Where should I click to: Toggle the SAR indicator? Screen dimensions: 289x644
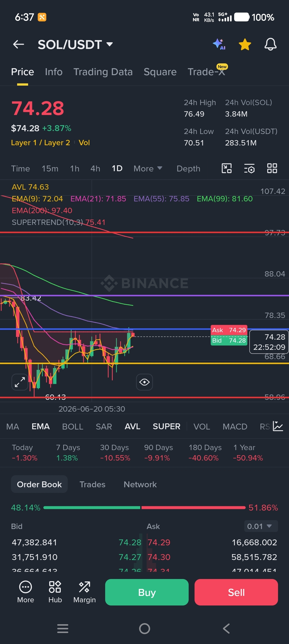[x=104, y=427]
